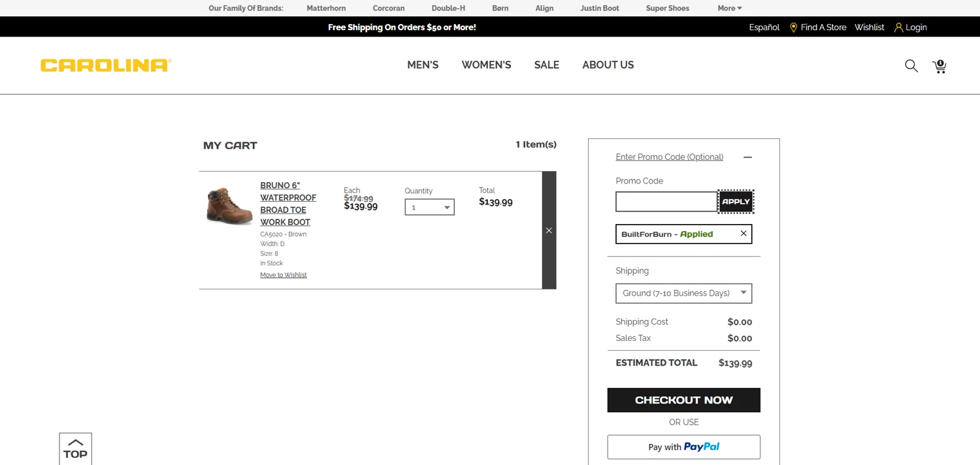This screenshot has height=465, width=980.
Task: Go to Justin Boot brand site
Action: click(600, 8)
